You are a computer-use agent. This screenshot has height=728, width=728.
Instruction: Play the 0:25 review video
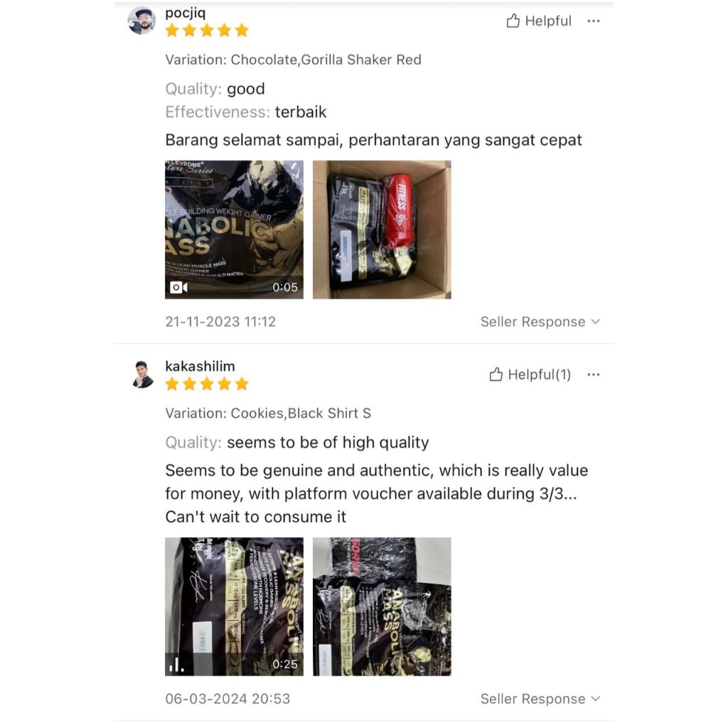[234, 606]
